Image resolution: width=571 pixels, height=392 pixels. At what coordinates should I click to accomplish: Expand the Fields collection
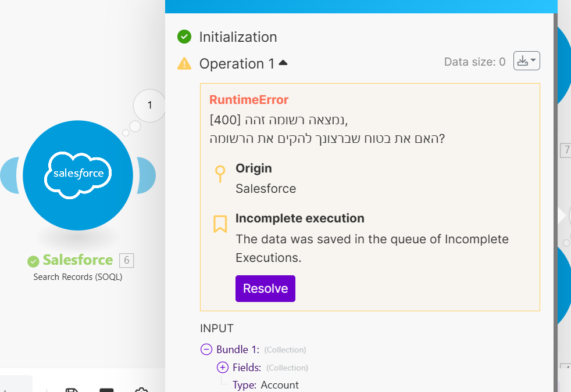click(223, 367)
